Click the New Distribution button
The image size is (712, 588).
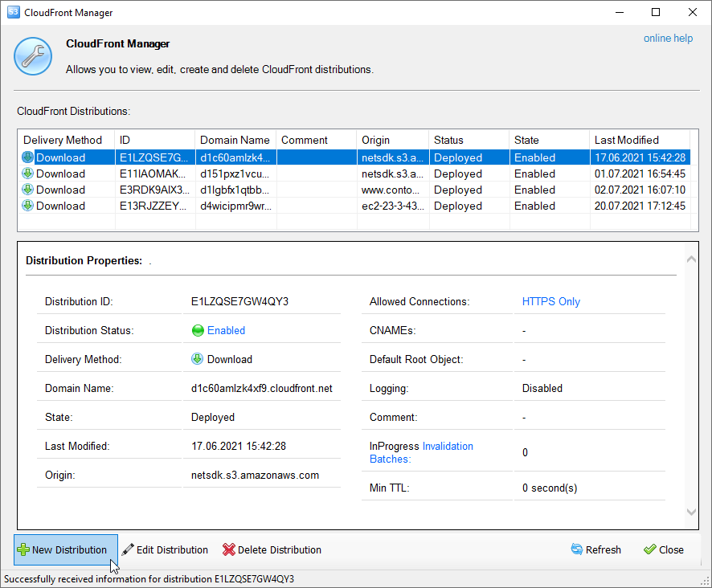[x=66, y=550]
